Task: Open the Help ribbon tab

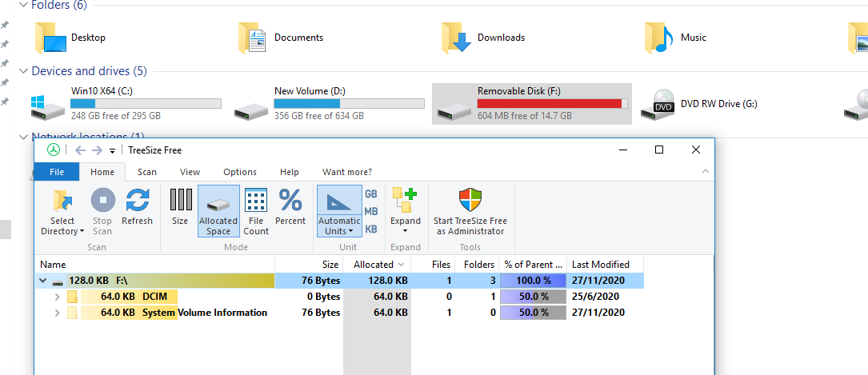Action: 289,172
